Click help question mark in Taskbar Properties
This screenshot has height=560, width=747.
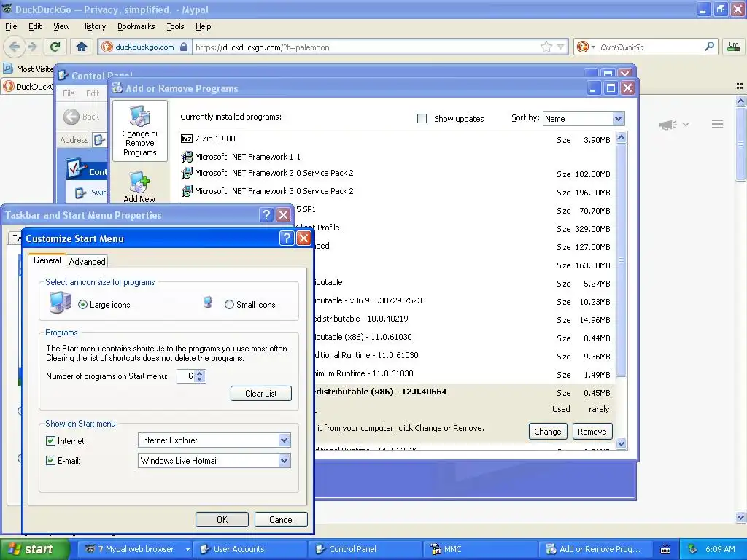tap(266, 215)
